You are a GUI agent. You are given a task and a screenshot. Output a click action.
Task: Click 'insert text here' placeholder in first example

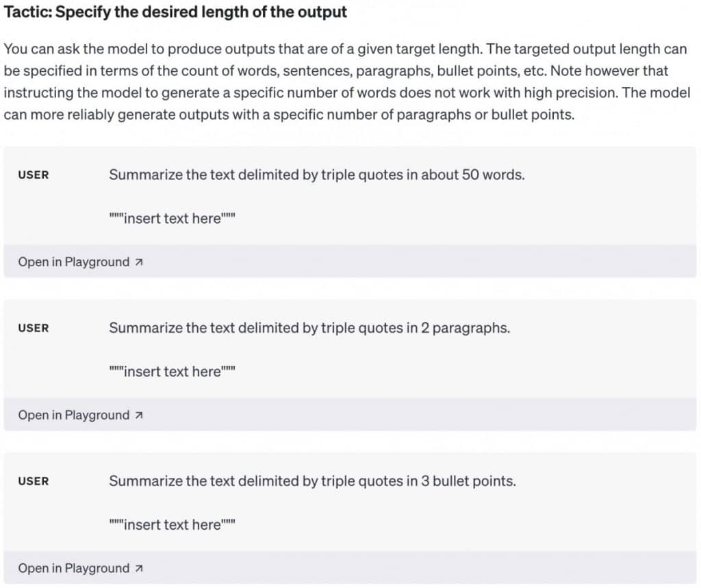tap(172, 218)
